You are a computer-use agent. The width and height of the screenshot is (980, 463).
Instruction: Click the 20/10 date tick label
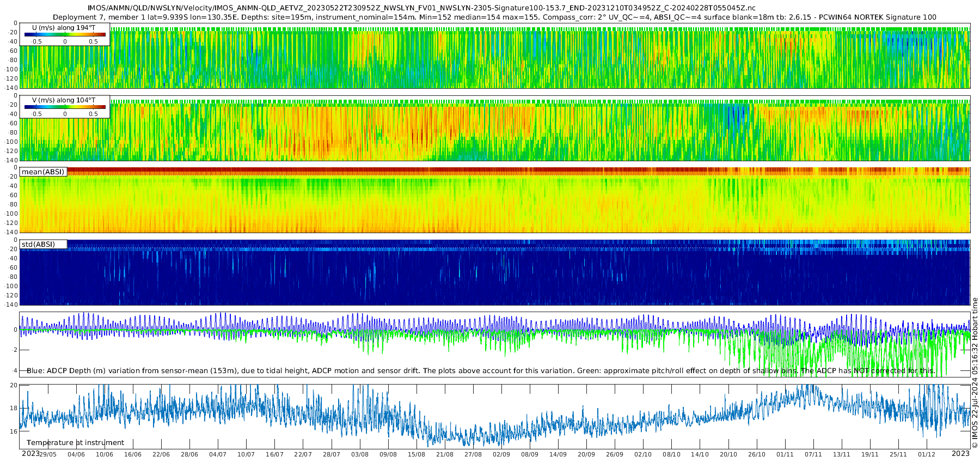[728, 454]
